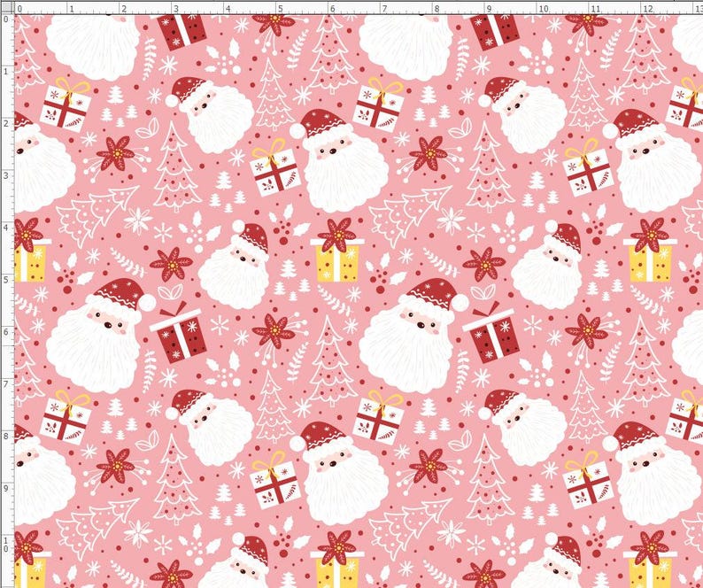Screen dimensions: 703x588
Task: Click the 2 mark on horizontal ruler
Action: pyautogui.click(x=124, y=9)
